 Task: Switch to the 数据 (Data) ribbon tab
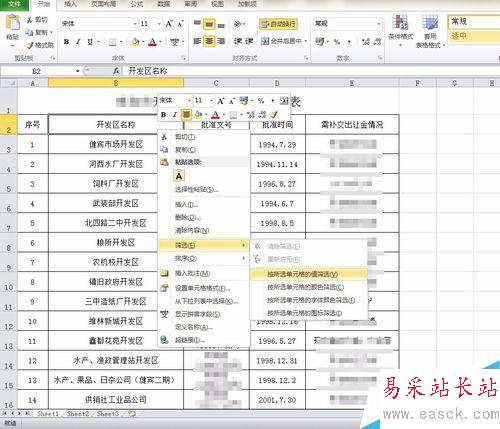pos(163,4)
